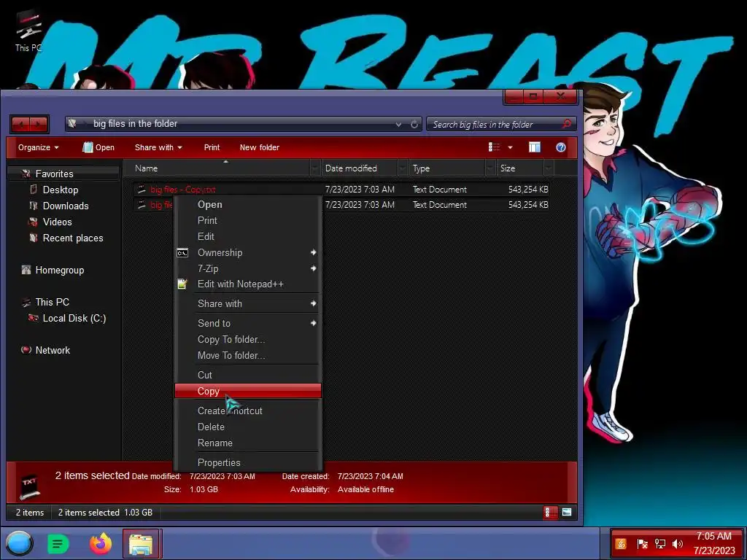Open the Organize dropdown menu
The image size is (747, 560).
coord(39,147)
